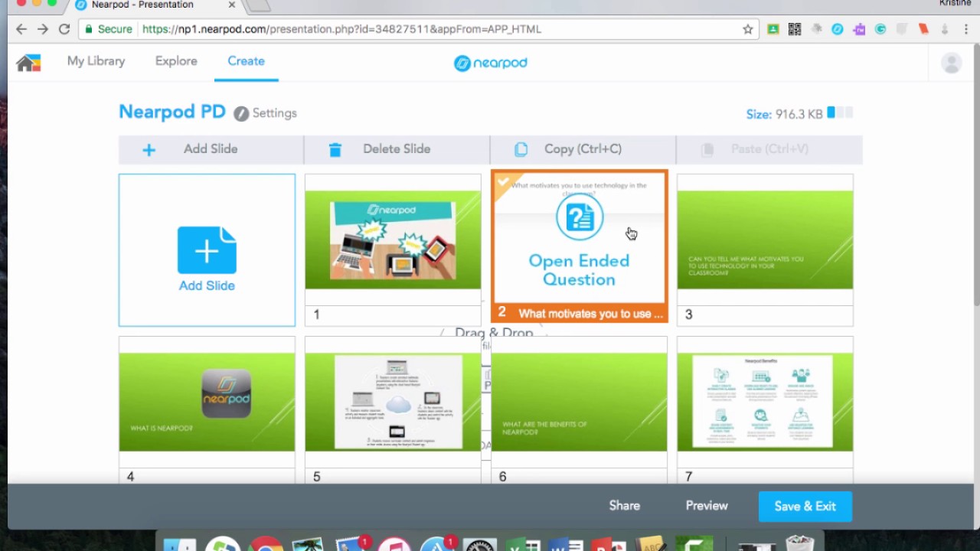The image size is (980, 551).
Task: Click the browser back arrow
Action: (21, 29)
